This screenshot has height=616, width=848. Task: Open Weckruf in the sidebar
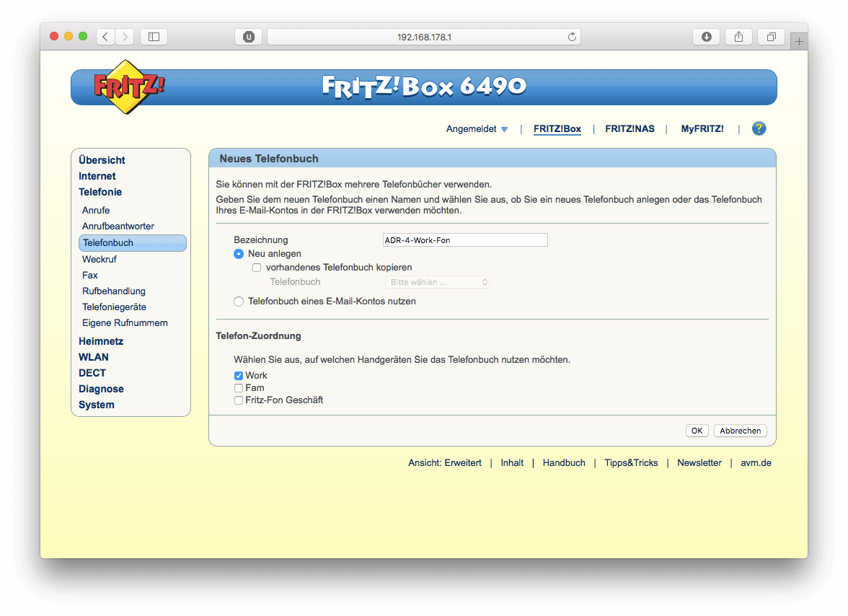pos(99,260)
